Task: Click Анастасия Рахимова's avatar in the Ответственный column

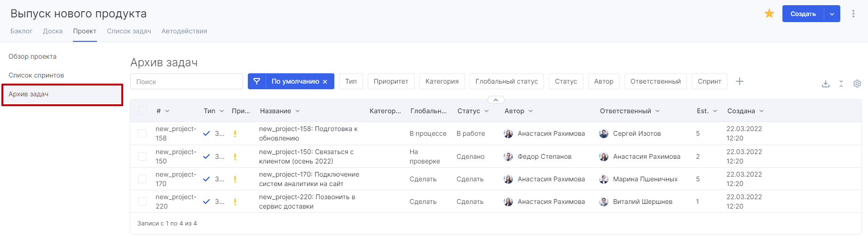Action: click(x=604, y=156)
